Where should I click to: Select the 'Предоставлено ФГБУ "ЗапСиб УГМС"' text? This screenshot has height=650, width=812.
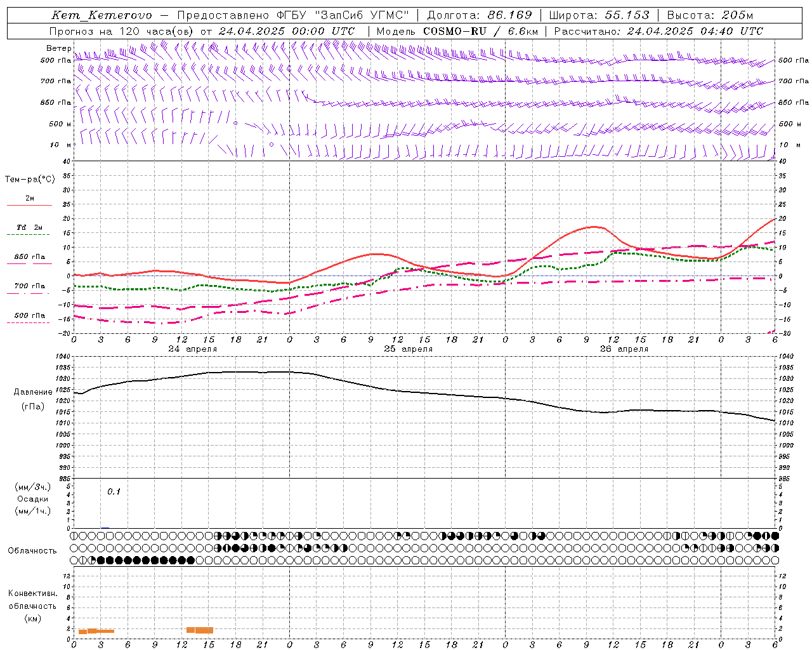(294, 15)
